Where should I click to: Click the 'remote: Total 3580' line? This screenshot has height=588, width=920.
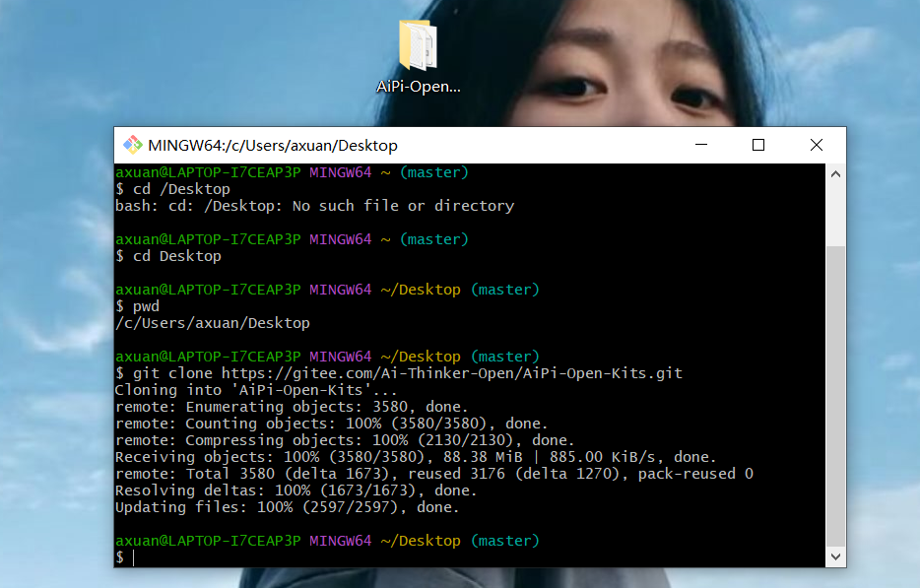[x=434, y=474]
